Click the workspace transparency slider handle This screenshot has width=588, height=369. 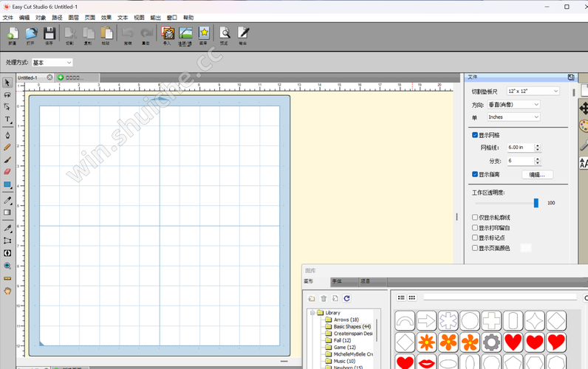[x=536, y=203]
